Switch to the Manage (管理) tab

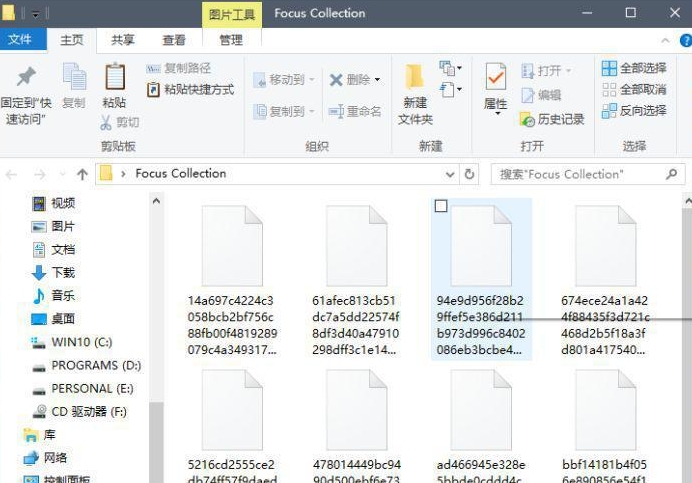(x=231, y=40)
